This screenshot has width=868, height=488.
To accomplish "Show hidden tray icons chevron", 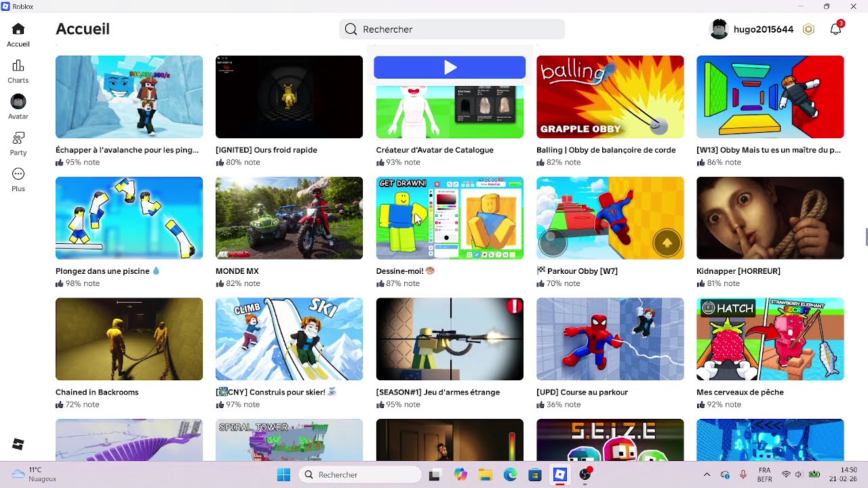I will pos(707,474).
